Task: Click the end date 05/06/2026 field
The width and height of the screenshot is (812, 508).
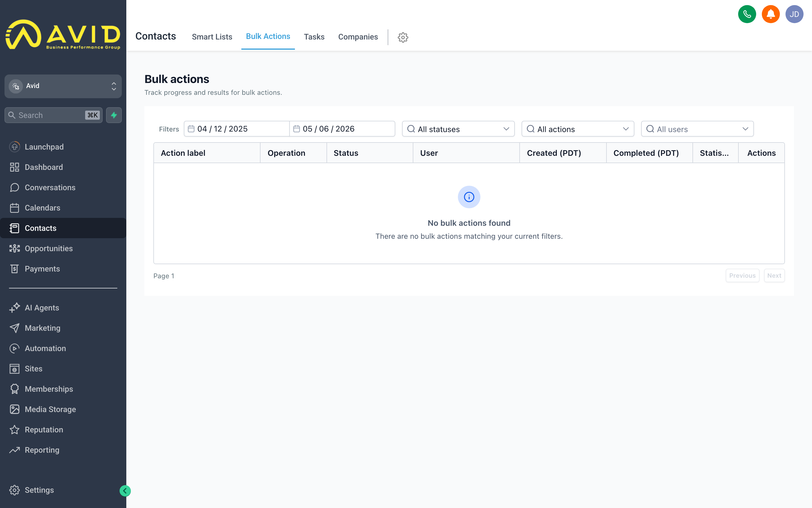Action: coord(342,129)
